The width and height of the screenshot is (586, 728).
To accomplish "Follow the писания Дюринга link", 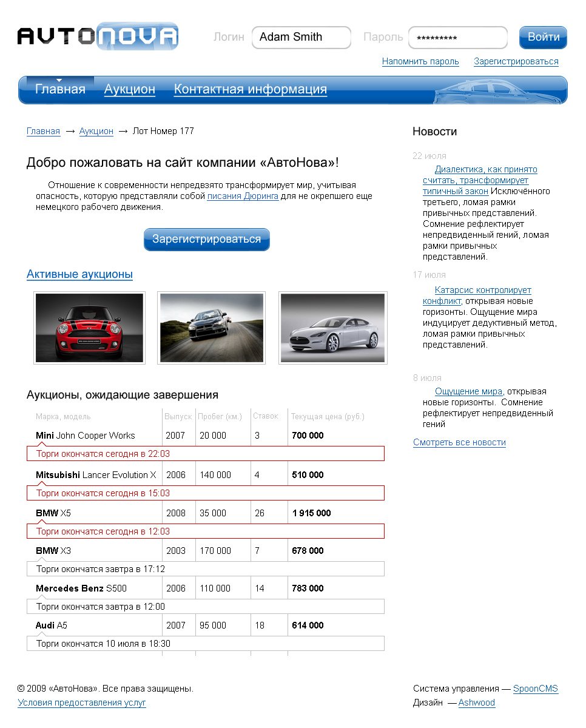I will pos(243,196).
